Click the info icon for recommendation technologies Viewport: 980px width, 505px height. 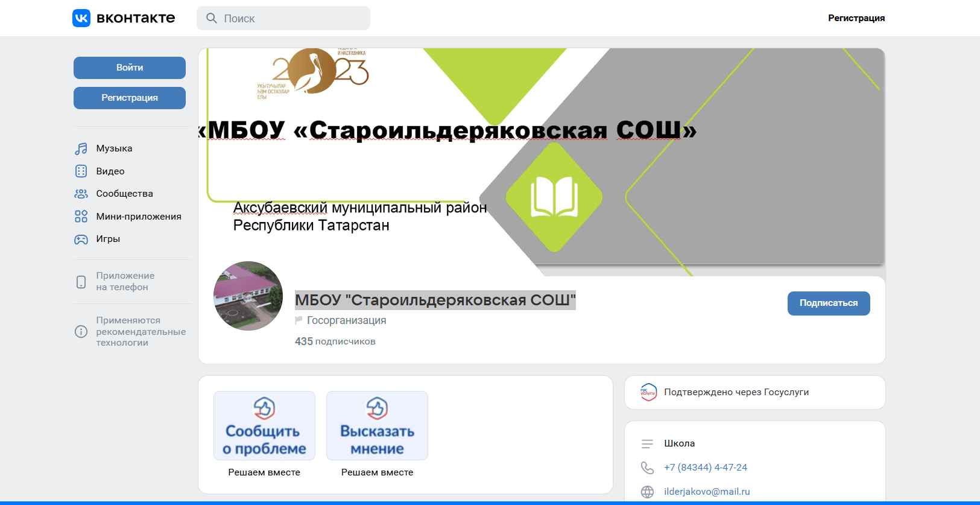pos(81,332)
